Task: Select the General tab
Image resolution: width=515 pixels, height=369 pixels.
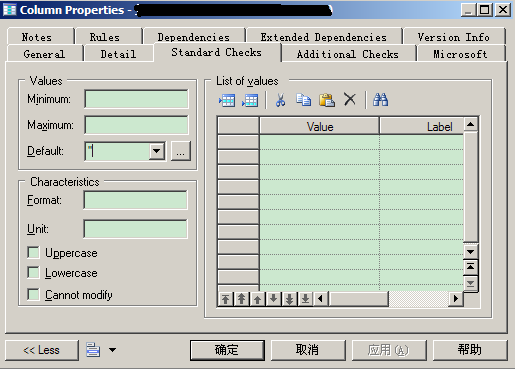Action: coord(44,54)
